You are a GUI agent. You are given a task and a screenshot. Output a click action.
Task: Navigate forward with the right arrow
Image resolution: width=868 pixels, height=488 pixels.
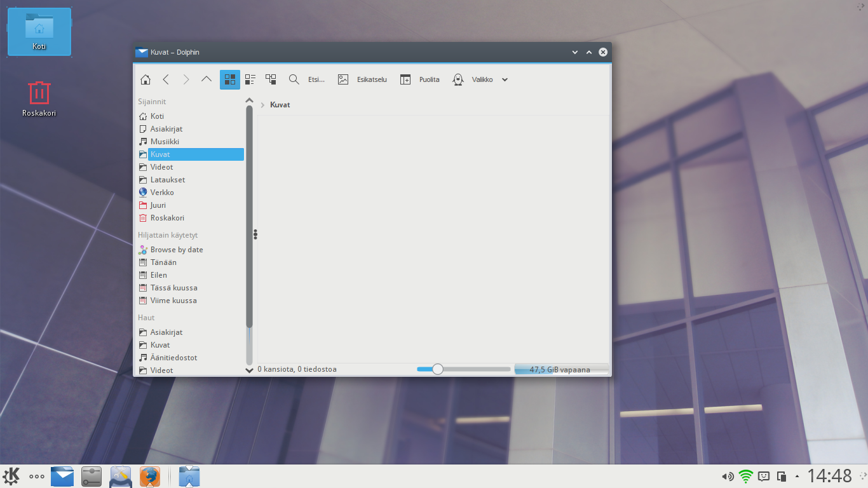point(186,79)
